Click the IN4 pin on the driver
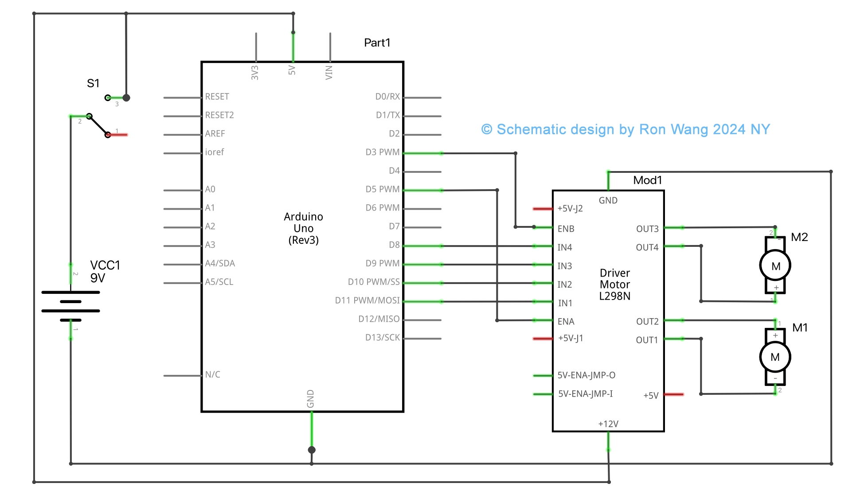Viewport: 868px width, 491px height. coord(563,247)
